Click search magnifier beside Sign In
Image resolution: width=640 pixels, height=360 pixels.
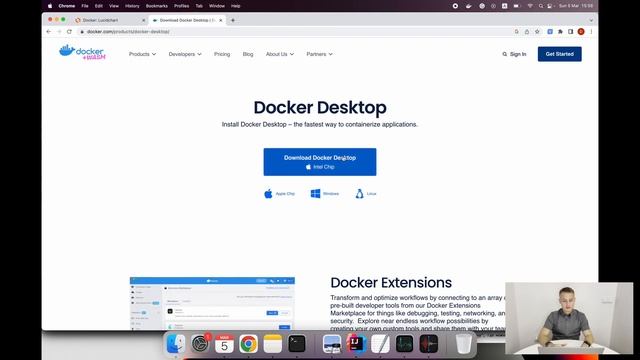tap(504, 54)
